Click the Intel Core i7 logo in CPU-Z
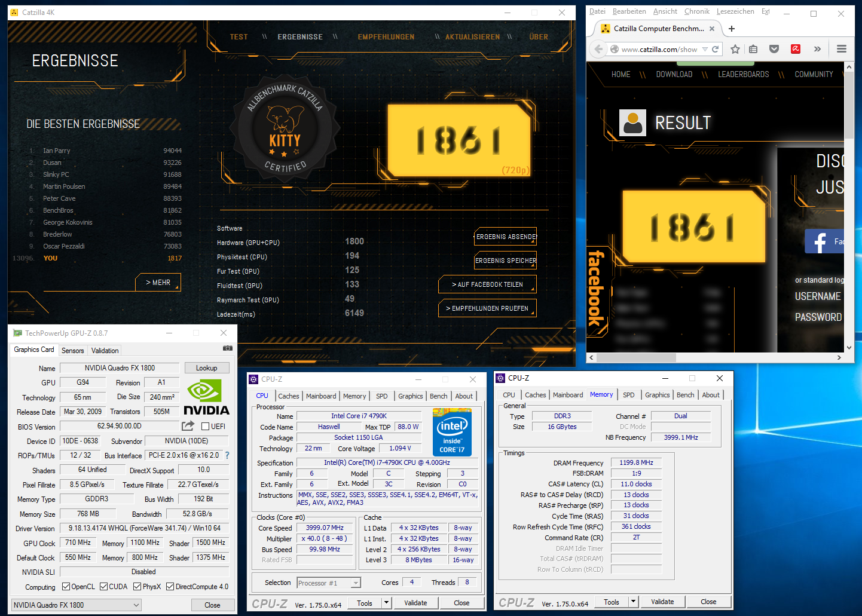This screenshot has height=616, width=862. point(452,432)
